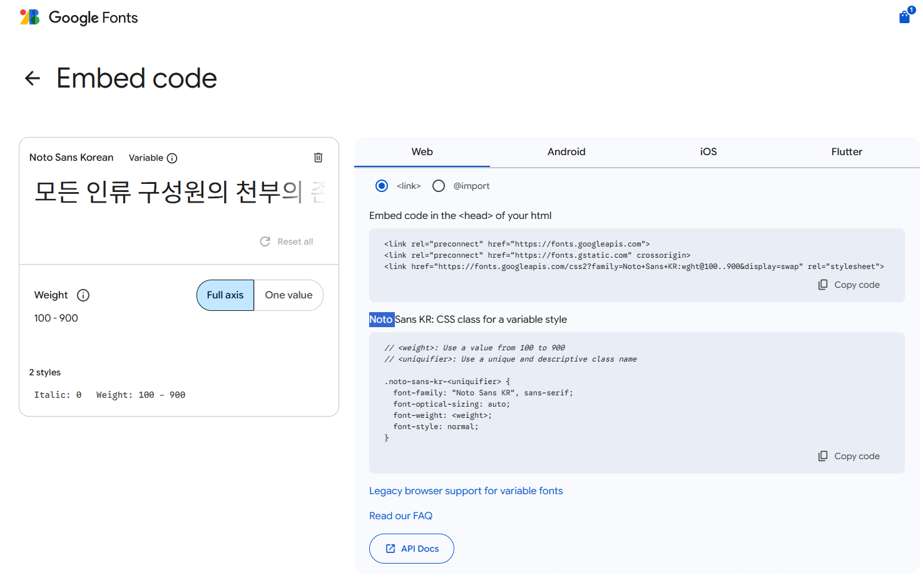The image size is (923, 588).
Task: Open the shopping bag selection icon
Action: [x=905, y=16]
